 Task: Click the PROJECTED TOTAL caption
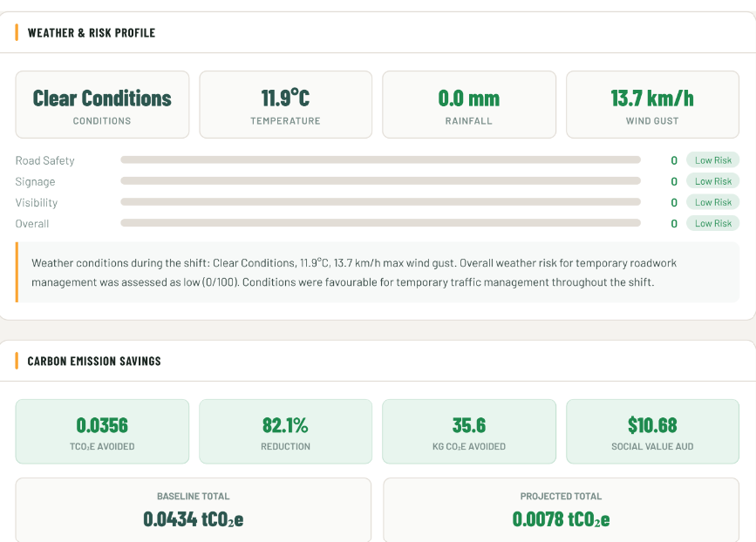(x=561, y=496)
